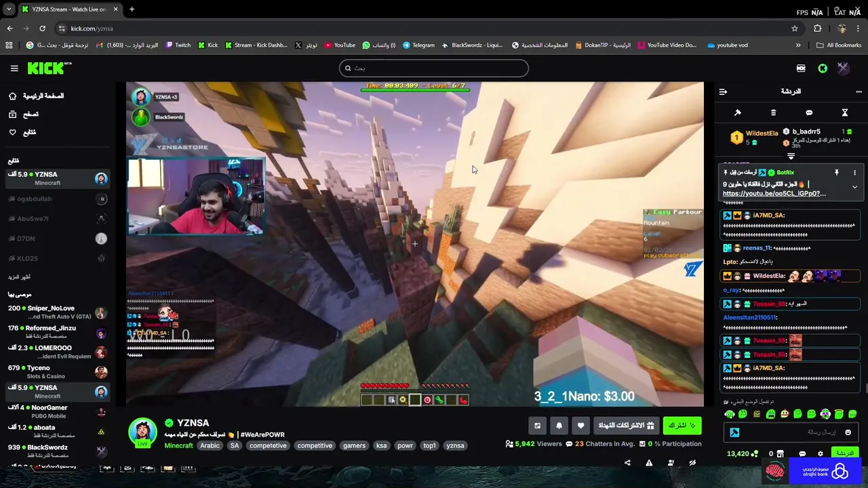868x488 pixels.
Task: Select the yznsa tag
Action: click(x=455, y=445)
